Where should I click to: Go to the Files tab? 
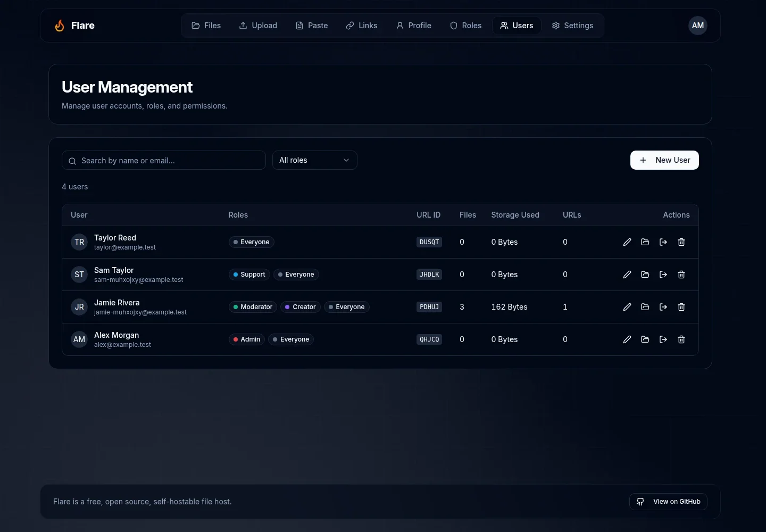[x=206, y=26]
